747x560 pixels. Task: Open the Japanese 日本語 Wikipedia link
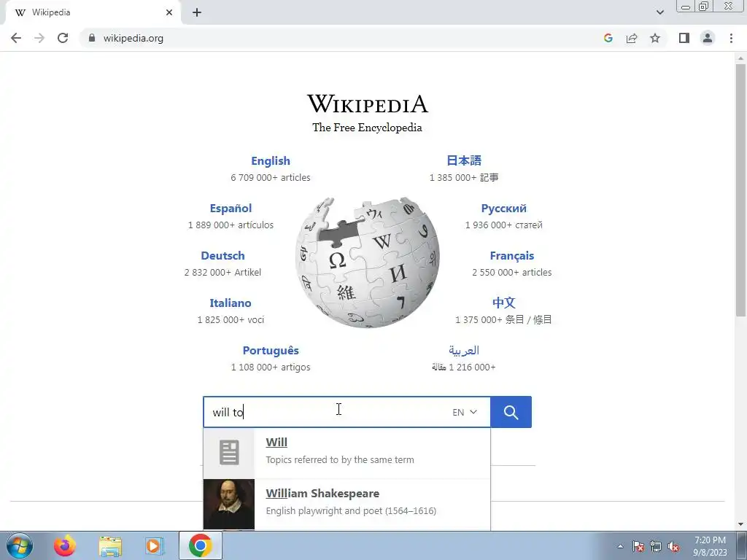pyautogui.click(x=463, y=160)
